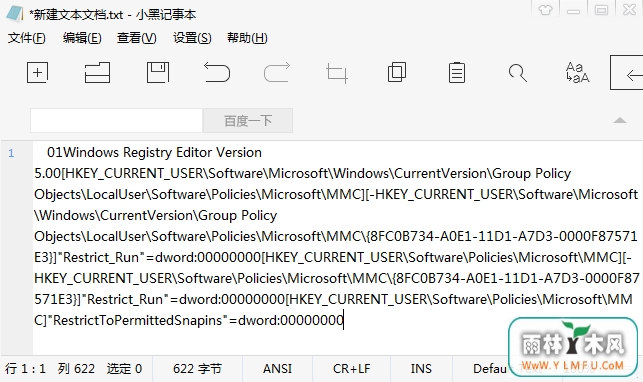
Task: Click the '行 1 : 1' status entry
Action: [25, 368]
